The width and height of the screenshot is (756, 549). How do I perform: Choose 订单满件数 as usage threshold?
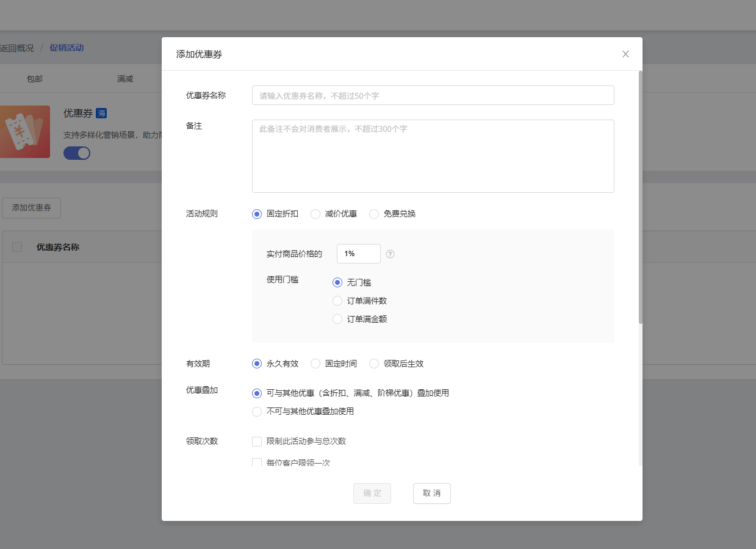coord(337,301)
